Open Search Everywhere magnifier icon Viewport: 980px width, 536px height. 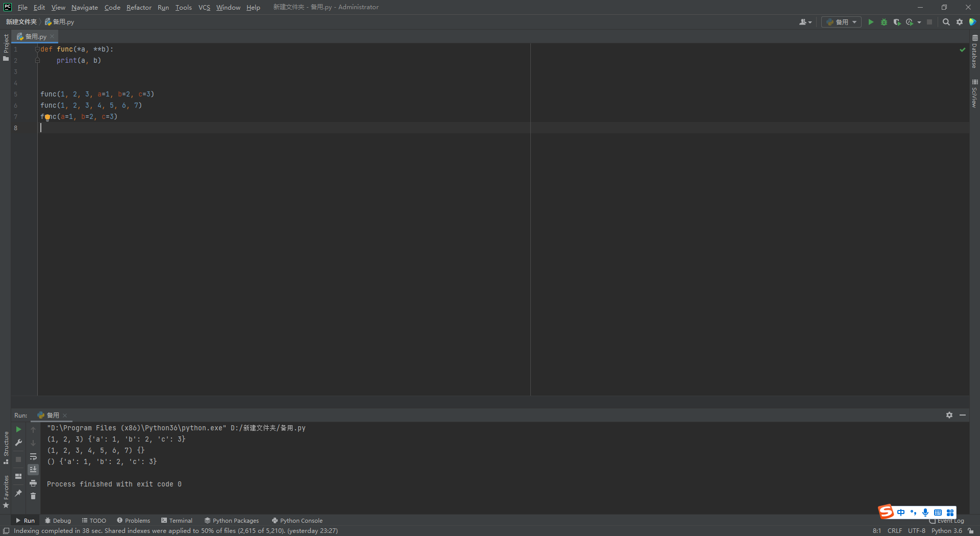946,22
